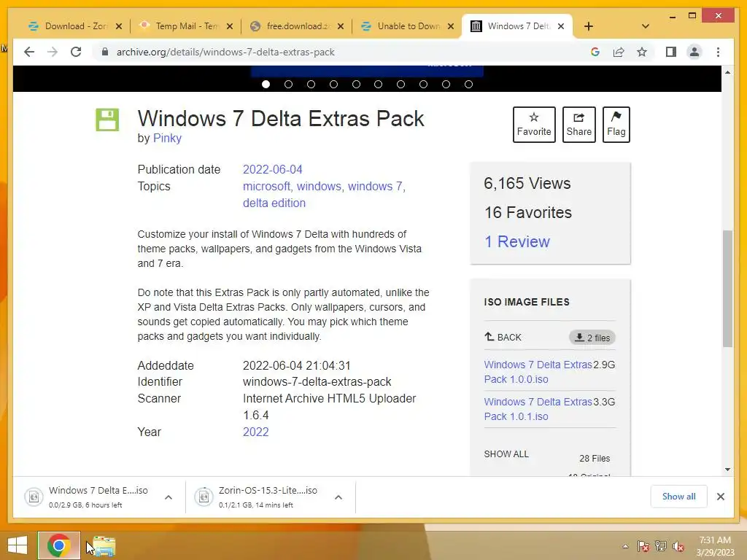Close the downloads bar
Screen dimensions: 747x560
(721, 497)
